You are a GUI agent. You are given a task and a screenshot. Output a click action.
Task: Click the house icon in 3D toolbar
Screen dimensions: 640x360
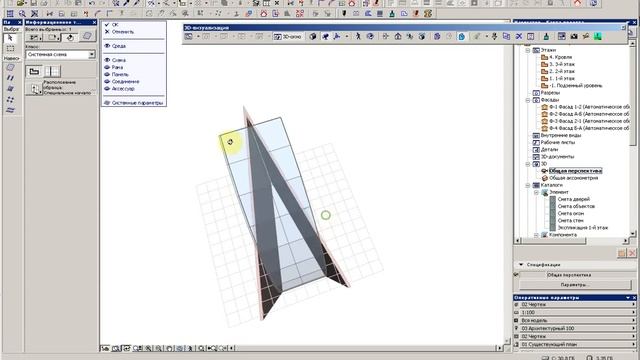(x=398, y=37)
